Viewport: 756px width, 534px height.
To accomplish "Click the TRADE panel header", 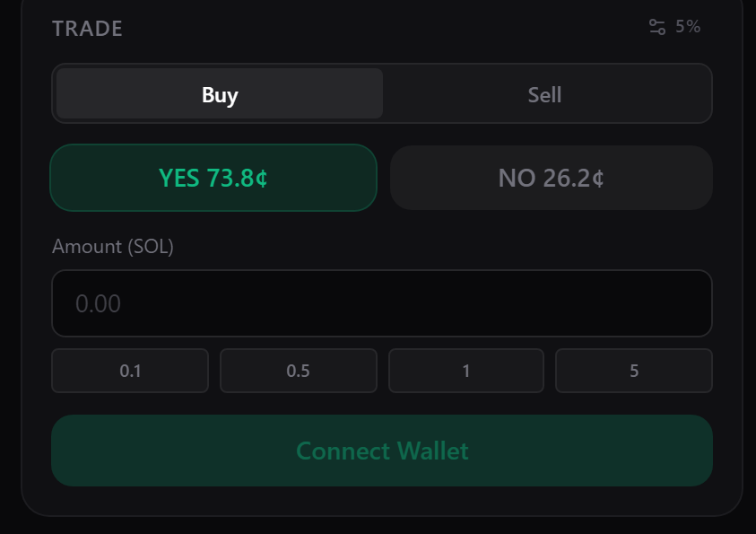I will tap(87, 28).
